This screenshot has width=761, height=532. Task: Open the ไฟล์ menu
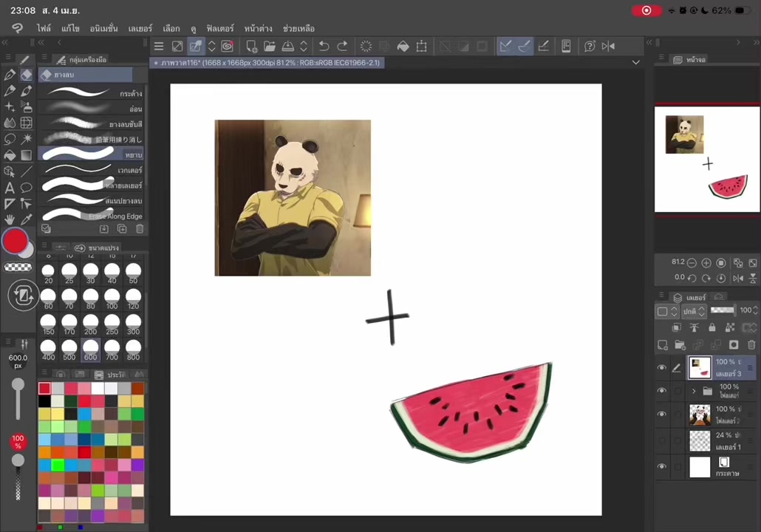[x=44, y=29]
